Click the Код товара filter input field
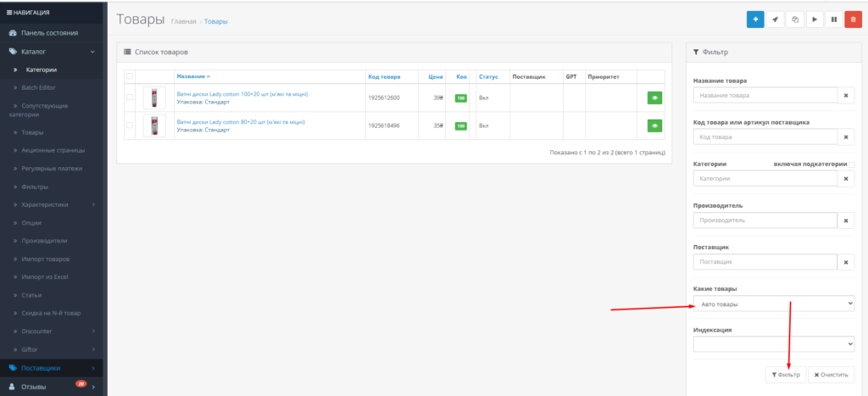The width and height of the screenshot is (868, 396). click(765, 137)
